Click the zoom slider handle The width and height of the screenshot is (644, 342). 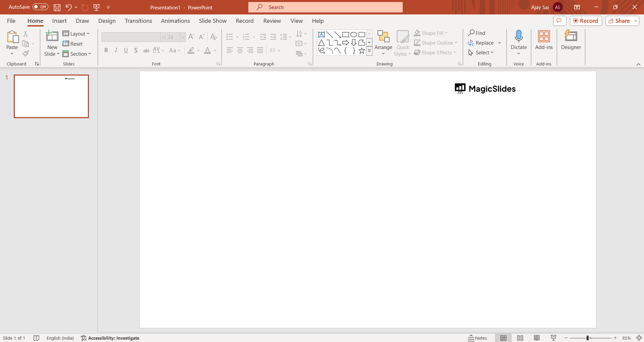coord(588,338)
